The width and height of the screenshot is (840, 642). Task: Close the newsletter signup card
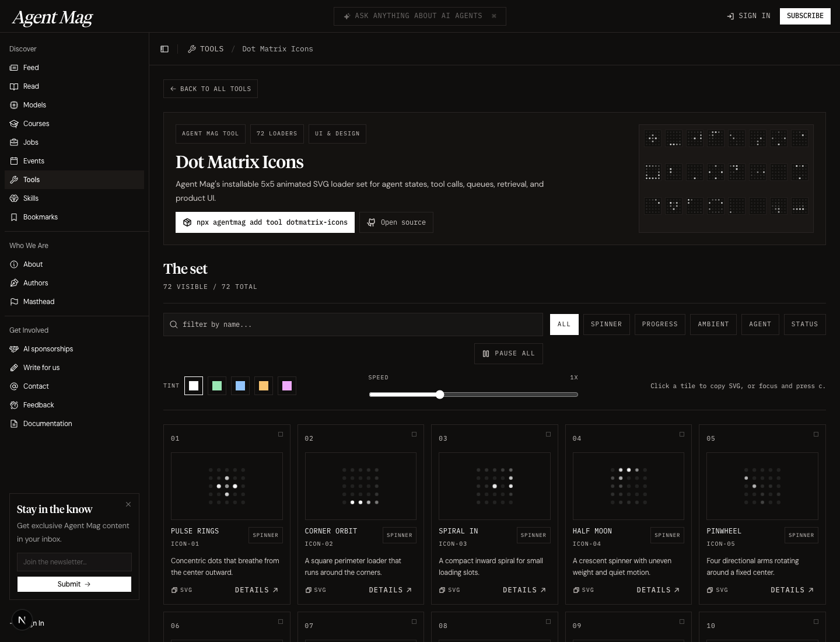[x=128, y=504]
